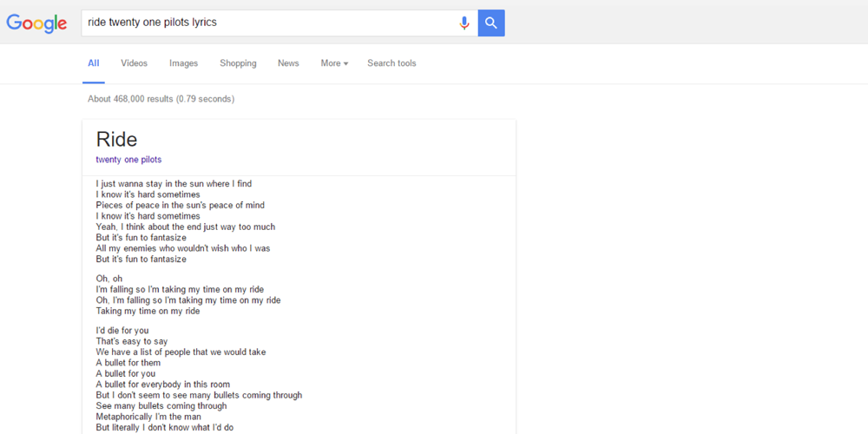Click the "Pieces of peace" lyric line
868x434 pixels.
click(180, 206)
